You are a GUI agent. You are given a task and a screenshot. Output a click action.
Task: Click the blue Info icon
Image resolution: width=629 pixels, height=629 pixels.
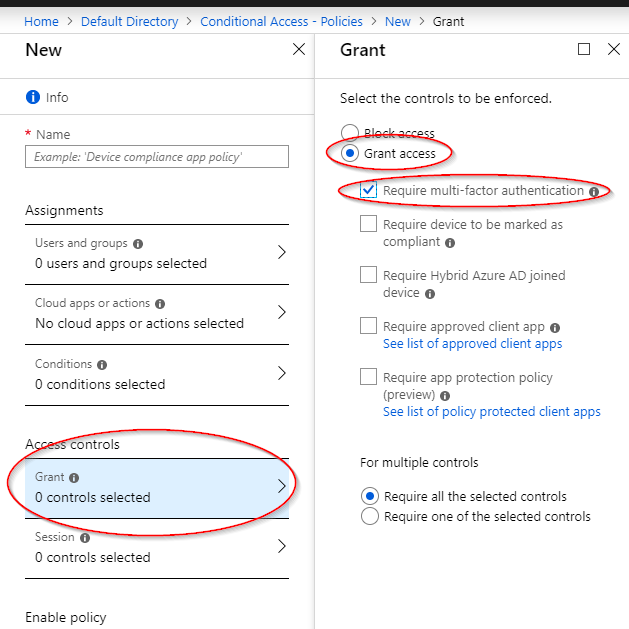click(x=33, y=97)
